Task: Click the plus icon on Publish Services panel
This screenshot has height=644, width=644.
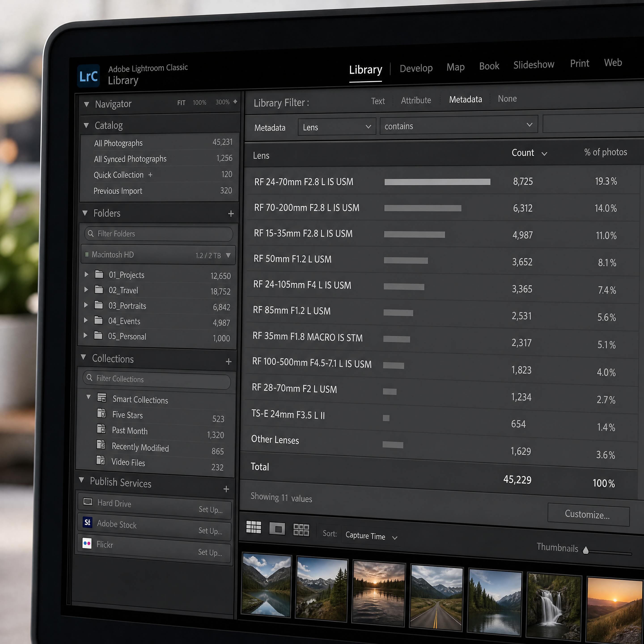Action: point(226,489)
